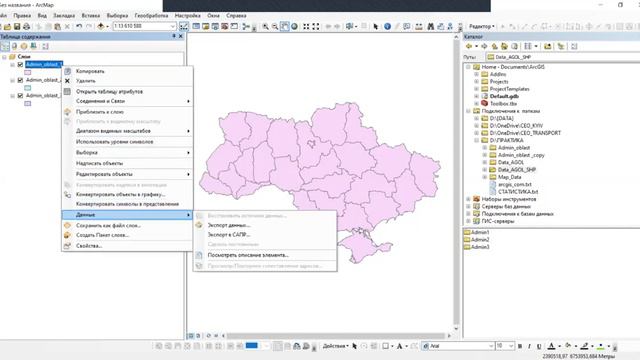Open the Find binoculars tool

pos(431,27)
